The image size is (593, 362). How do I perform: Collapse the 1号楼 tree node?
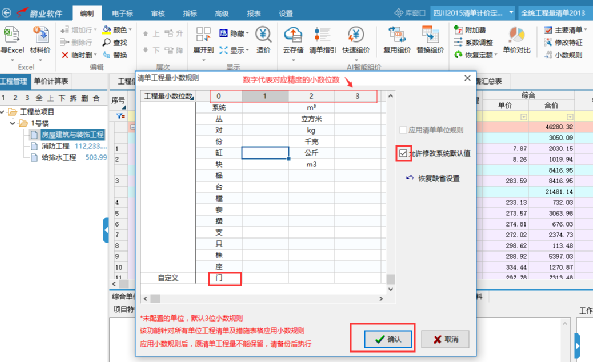tap(12, 123)
